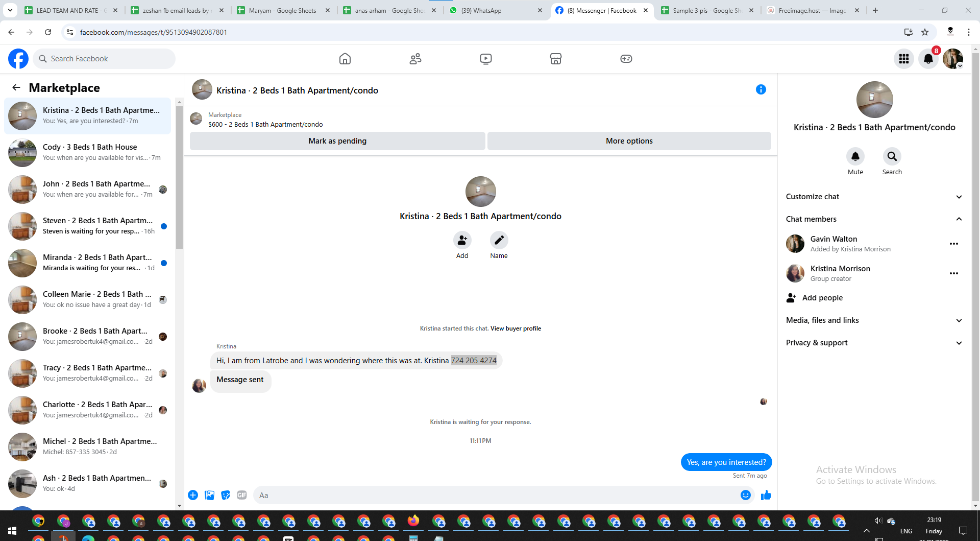This screenshot has width=980, height=541.
Task: Click the Search Facebook field
Action: pyautogui.click(x=104, y=59)
